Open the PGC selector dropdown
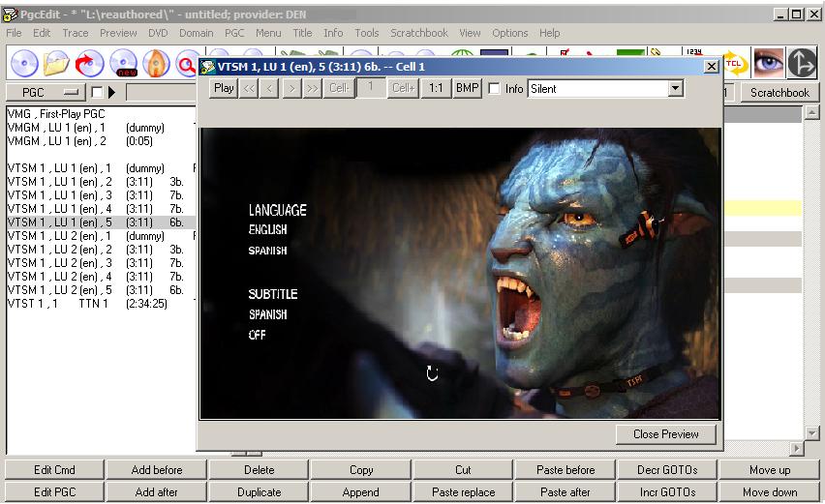825x504 pixels. 46,93
